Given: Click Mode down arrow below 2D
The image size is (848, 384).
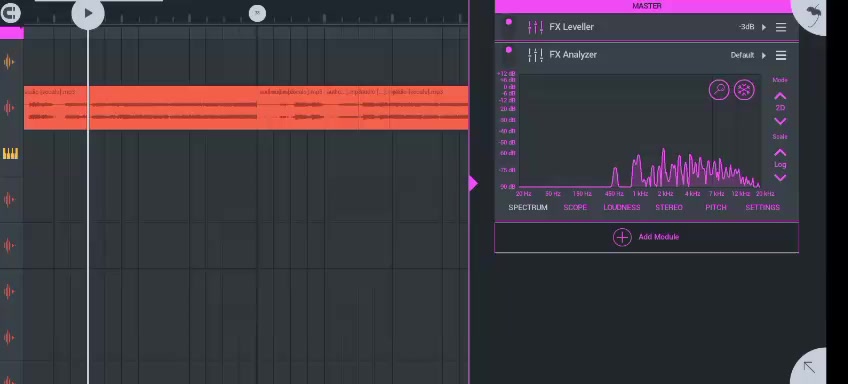Looking at the screenshot, I should pyautogui.click(x=780, y=121).
